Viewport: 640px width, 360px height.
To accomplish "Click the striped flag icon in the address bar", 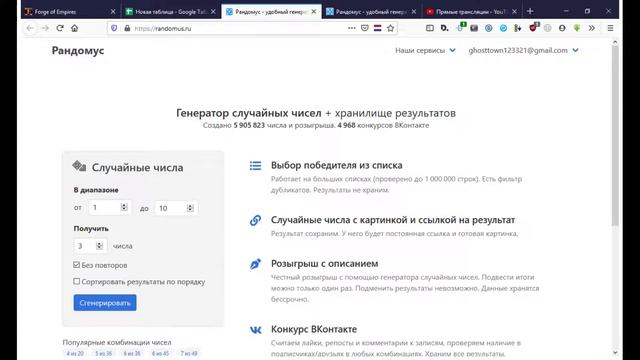I will click(x=378, y=28).
